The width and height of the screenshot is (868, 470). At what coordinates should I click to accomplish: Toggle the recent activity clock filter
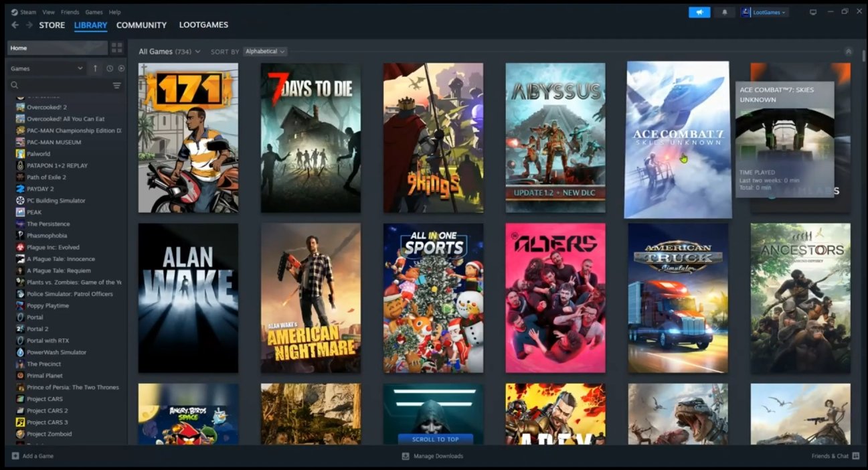click(x=110, y=68)
